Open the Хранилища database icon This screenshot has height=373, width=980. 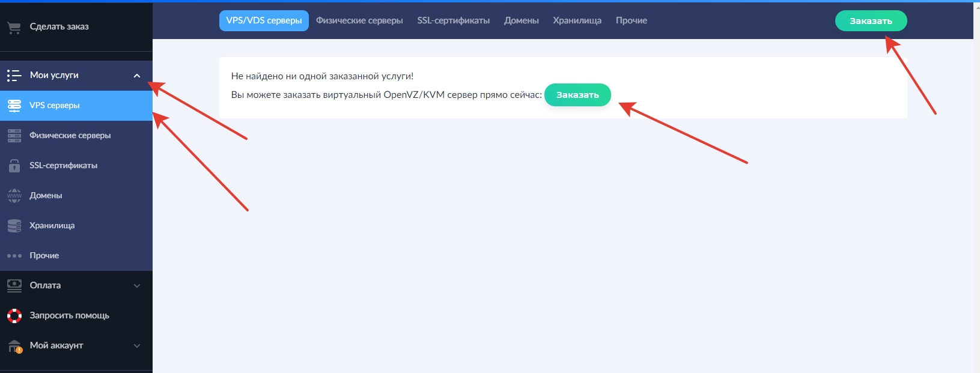point(14,226)
